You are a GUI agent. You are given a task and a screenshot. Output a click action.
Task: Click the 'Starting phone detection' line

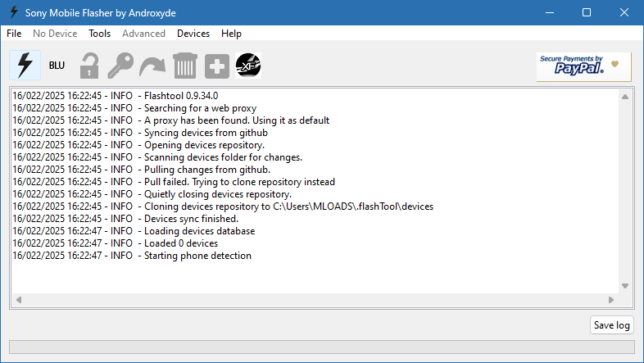click(x=132, y=256)
